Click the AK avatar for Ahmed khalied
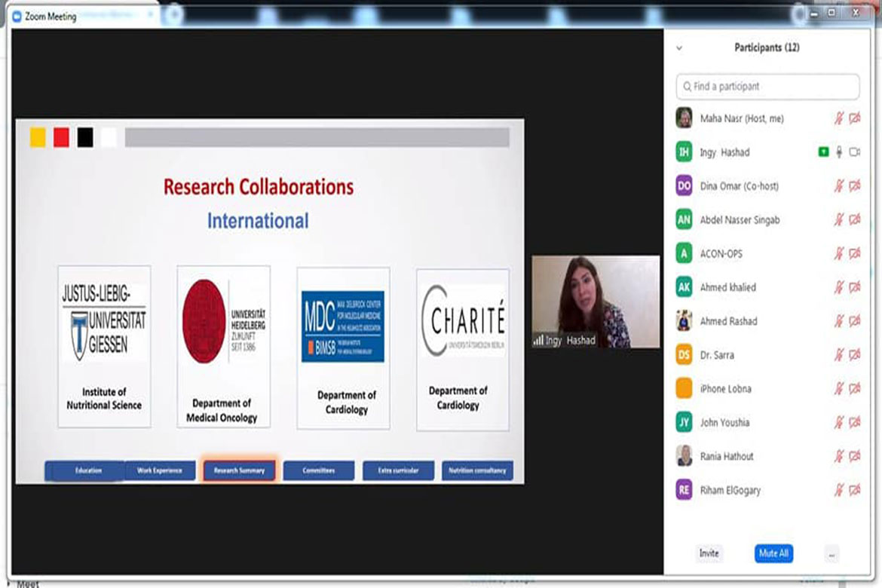Image resolution: width=882 pixels, height=588 pixels. pyautogui.click(x=684, y=287)
